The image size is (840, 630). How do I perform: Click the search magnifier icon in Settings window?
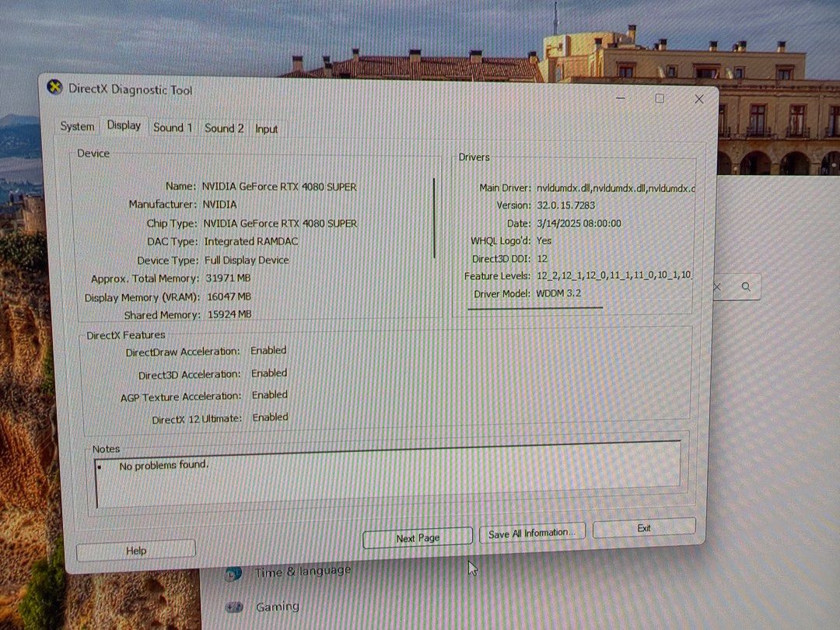746,286
